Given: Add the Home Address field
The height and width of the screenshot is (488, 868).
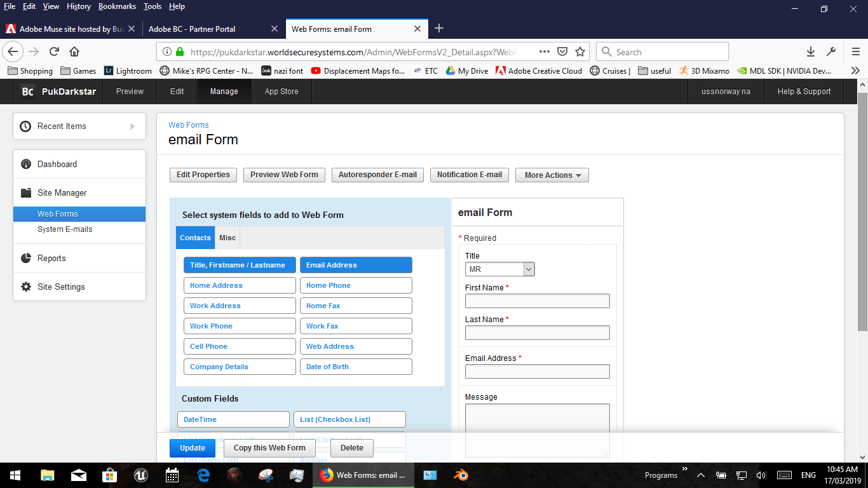Looking at the screenshot, I should (x=240, y=285).
